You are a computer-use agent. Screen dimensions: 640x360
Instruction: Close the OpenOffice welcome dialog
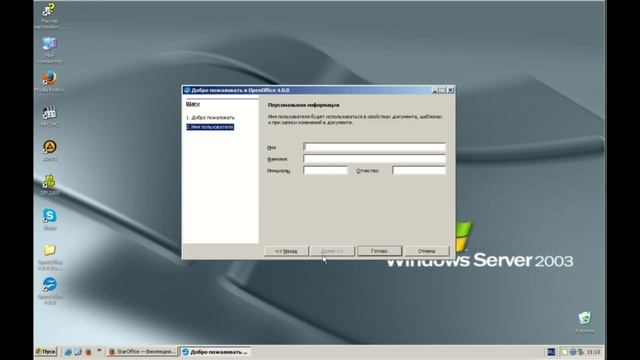pyautogui.click(x=450, y=90)
